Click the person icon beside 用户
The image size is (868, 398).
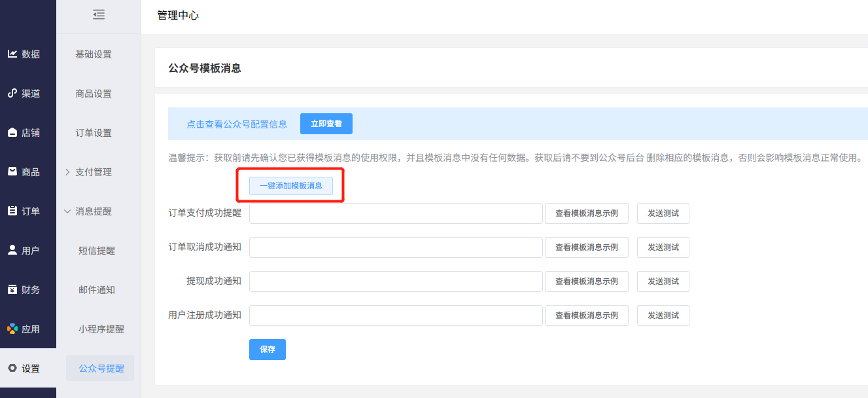coord(12,250)
